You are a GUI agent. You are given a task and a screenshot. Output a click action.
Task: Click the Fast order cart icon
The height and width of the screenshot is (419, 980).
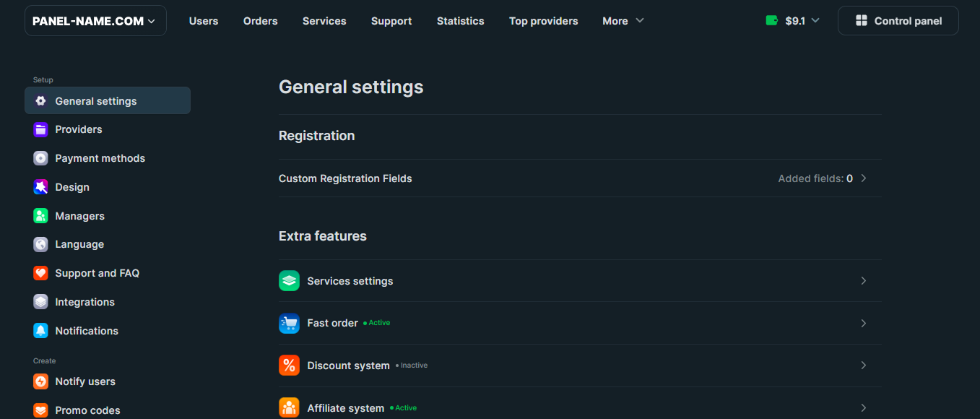[289, 323]
